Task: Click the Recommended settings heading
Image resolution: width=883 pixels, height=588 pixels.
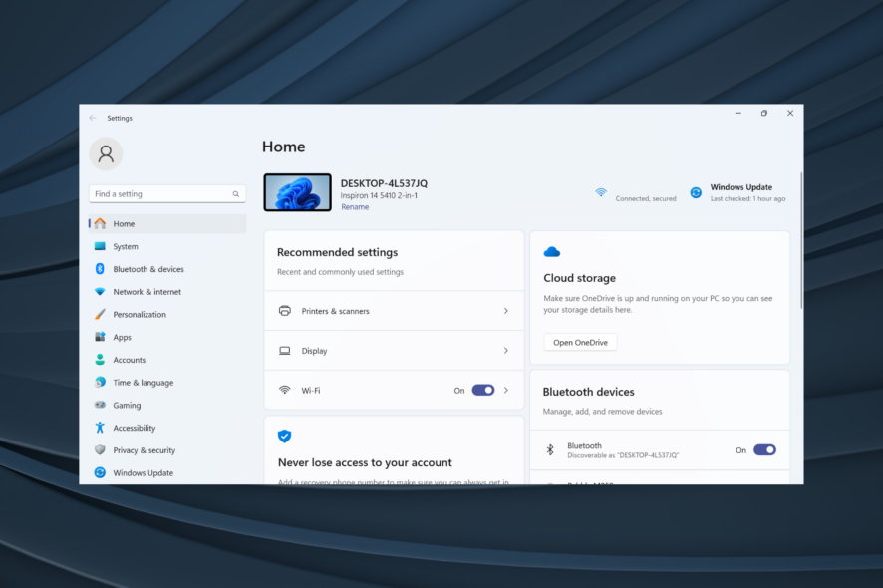Action: pos(337,252)
